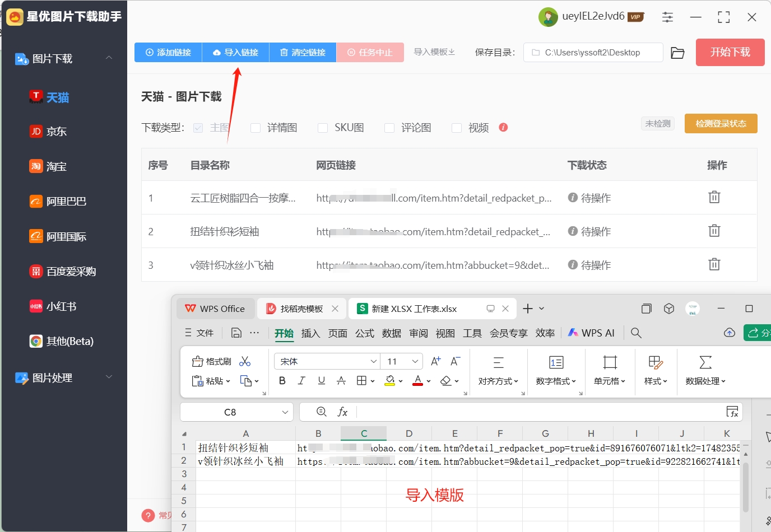This screenshot has width=771, height=532.
Task: Open the WPS AI tab
Action: [591, 333]
